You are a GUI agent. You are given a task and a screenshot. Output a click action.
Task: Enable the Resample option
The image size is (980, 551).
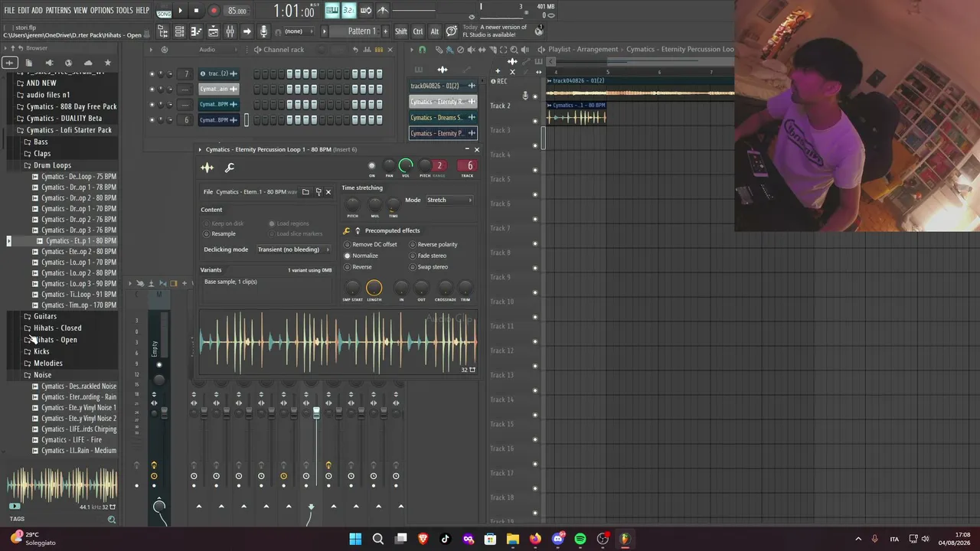click(220, 233)
